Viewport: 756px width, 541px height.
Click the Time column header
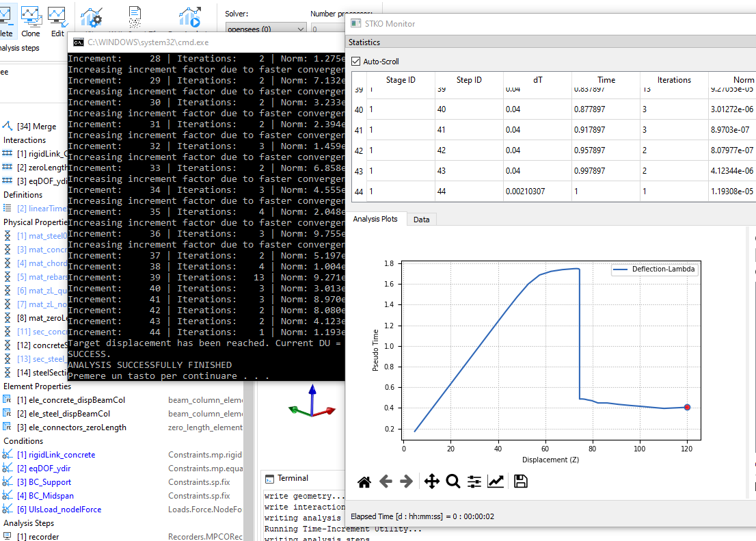(606, 80)
